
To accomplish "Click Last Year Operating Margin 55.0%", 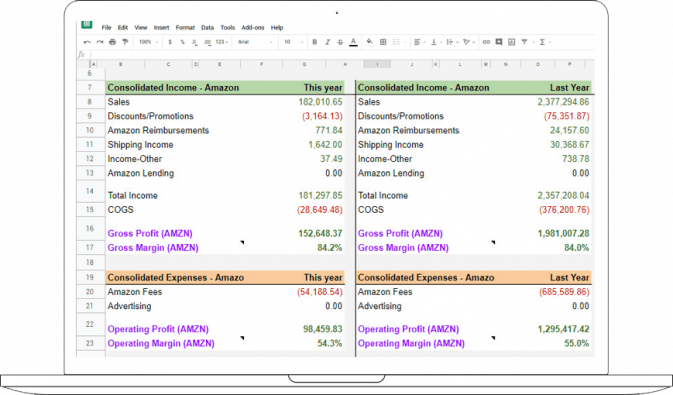I will [x=576, y=343].
